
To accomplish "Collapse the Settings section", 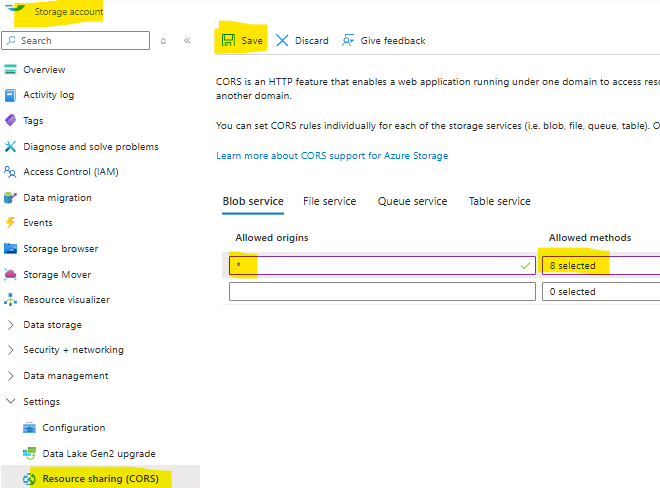I will 11,401.
